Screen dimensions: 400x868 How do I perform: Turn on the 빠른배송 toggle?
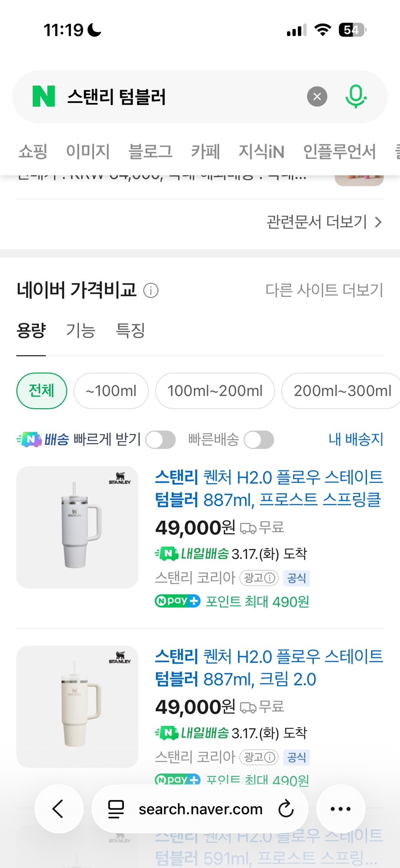259,440
